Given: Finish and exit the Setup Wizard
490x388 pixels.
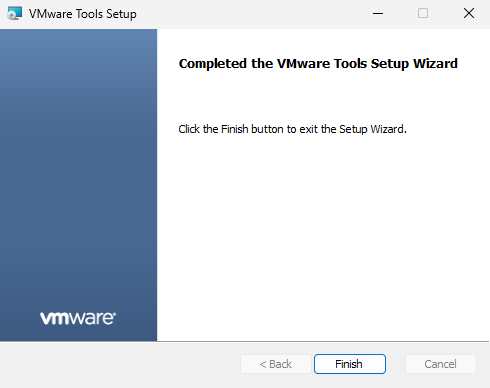Looking at the screenshot, I should (350, 364).
